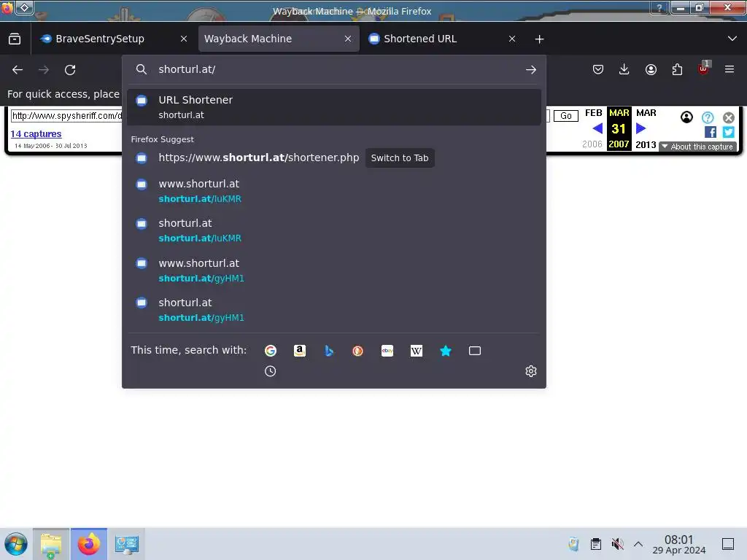Click the Switch to Tab button
This screenshot has height=560, width=747.
[x=400, y=158]
